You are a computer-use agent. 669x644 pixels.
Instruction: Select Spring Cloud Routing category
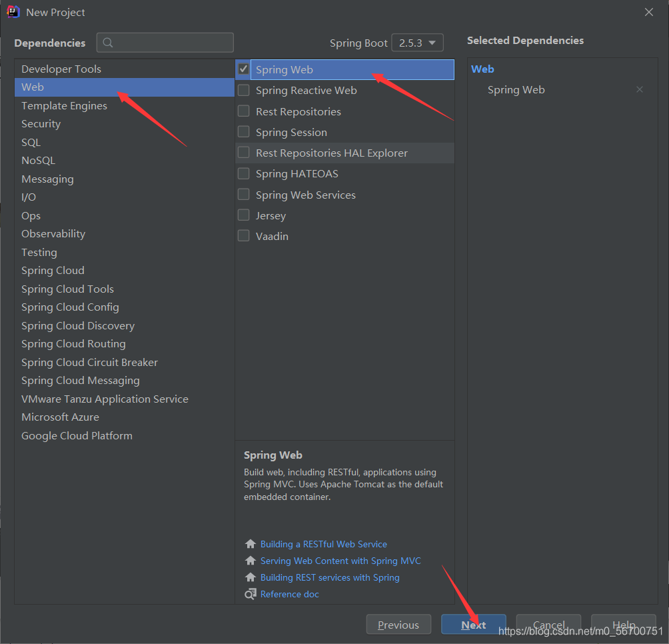tap(124, 344)
